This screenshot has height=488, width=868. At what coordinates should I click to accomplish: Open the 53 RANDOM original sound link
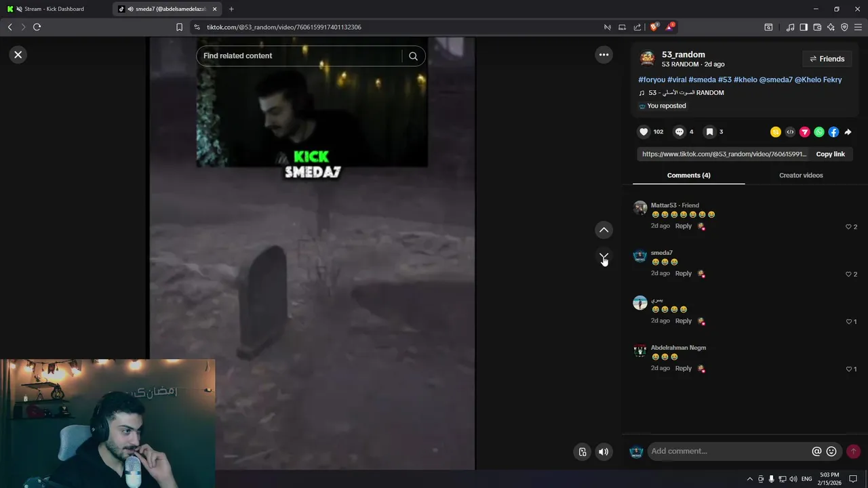click(x=682, y=93)
